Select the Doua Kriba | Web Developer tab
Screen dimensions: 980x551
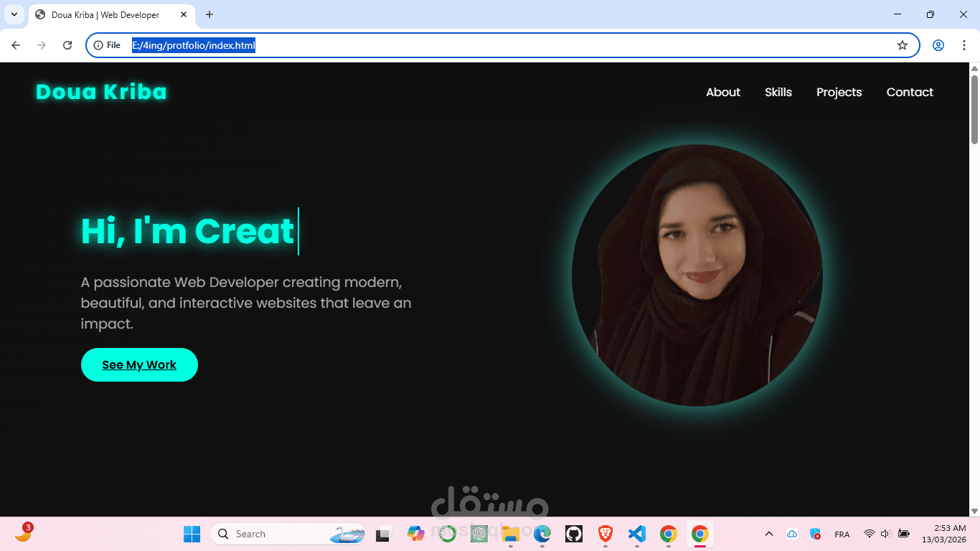[x=111, y=14]
